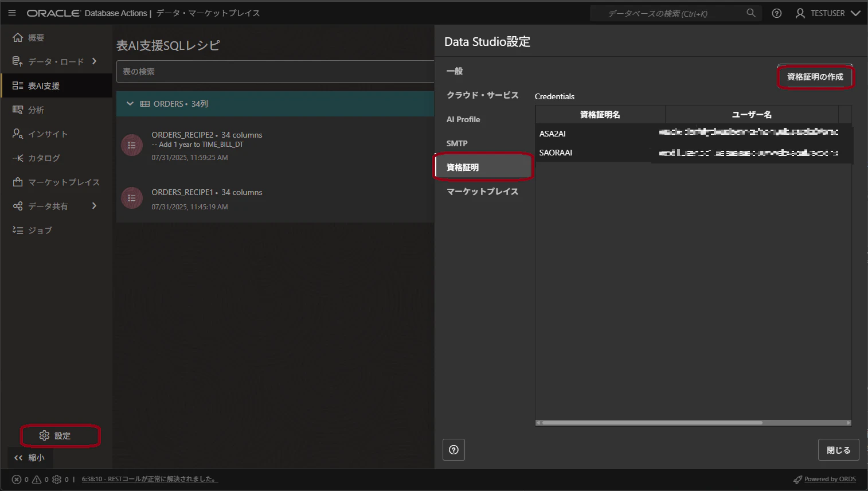Click the 資格証明の作成 button
Image resolution: width=868 pixels, height=491 pixels.
click(x=815, y=77)
